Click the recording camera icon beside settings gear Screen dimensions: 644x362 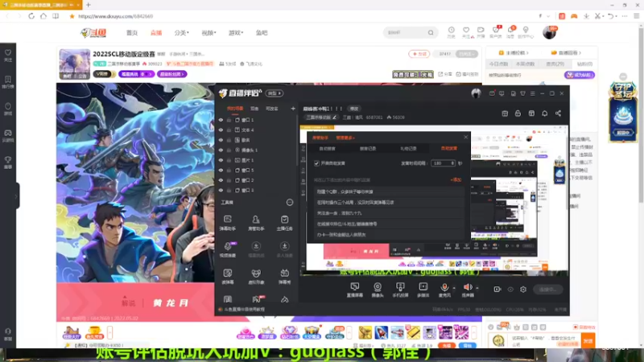(497, 290)
